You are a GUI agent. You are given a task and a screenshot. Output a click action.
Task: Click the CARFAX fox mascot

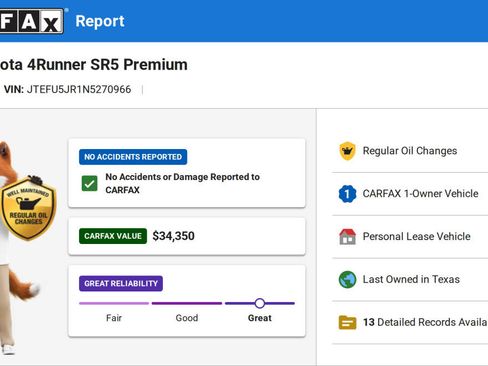pyautogui.click(x=20, y=247)
